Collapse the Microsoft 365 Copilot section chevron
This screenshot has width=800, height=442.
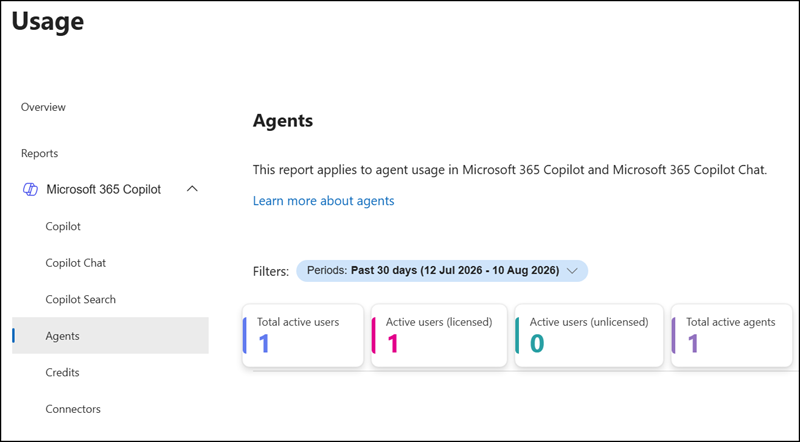pos(192,189)
